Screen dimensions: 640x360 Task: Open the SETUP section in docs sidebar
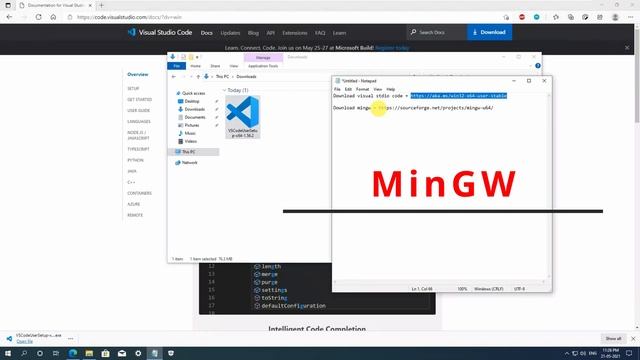click(133, 89)
